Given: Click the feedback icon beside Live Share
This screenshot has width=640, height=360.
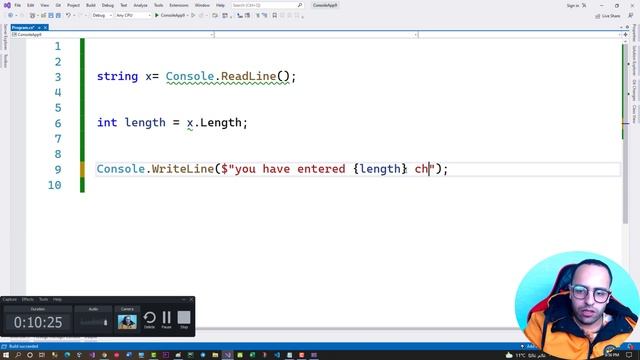Looking at the screenshot, I should click(631, 16).
